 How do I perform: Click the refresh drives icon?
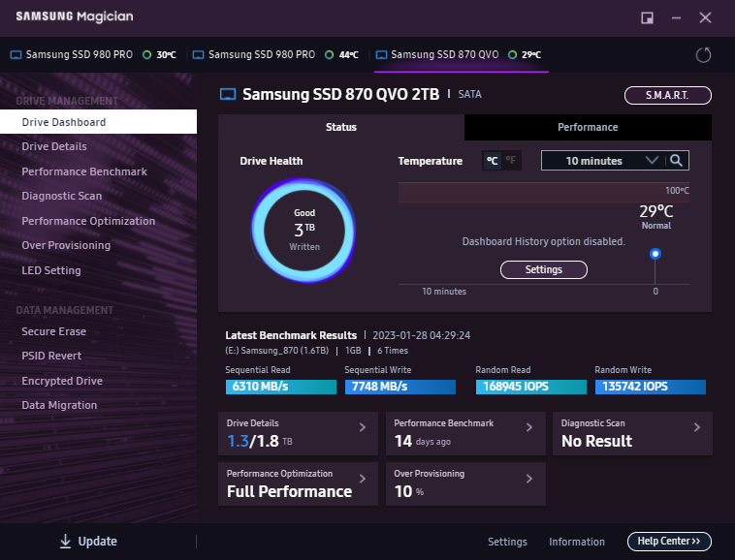[703, 55]
